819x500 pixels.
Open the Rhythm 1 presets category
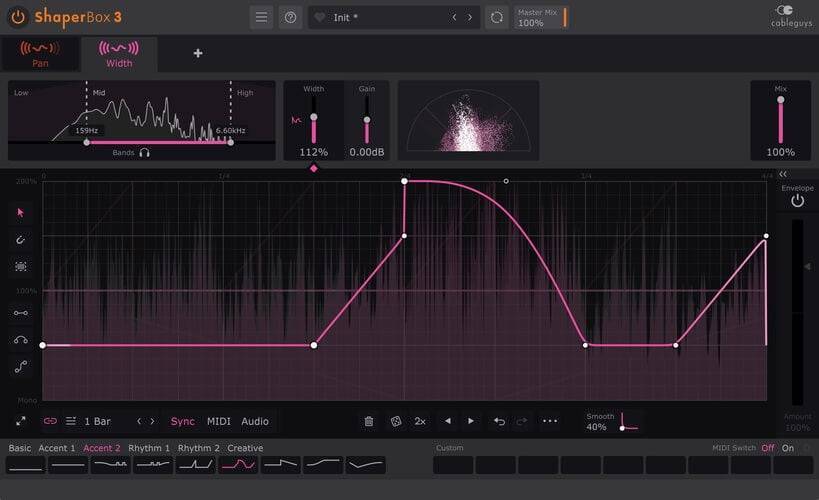tap(149, 448)
